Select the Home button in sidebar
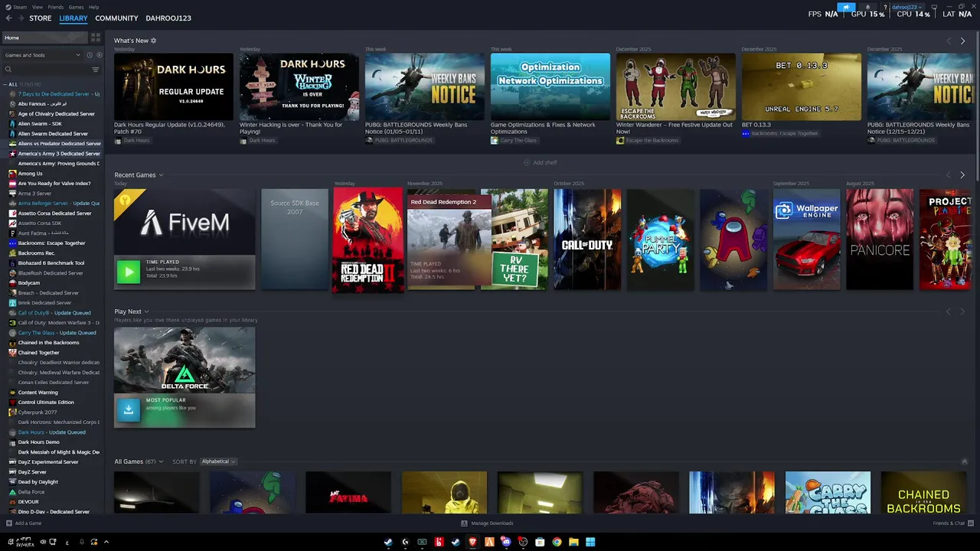The height and width of the screenshot is (551, 980). pos(44,37)
